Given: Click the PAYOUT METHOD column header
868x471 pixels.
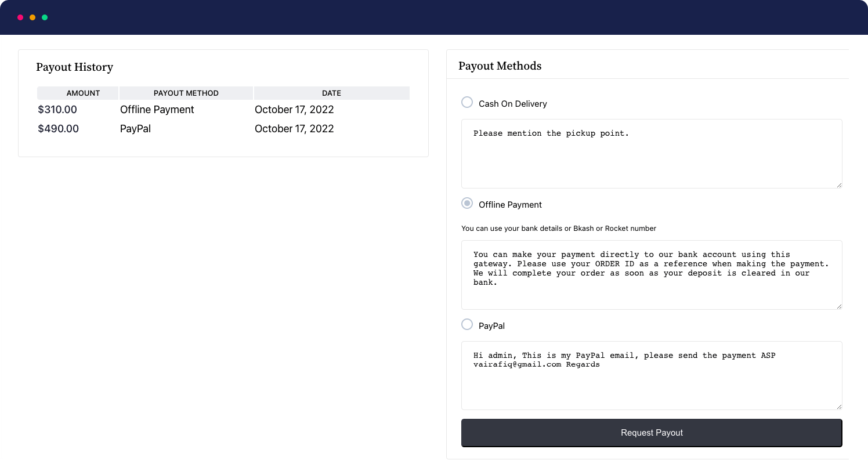Looking at the screenshot, I should coord(186,93).
